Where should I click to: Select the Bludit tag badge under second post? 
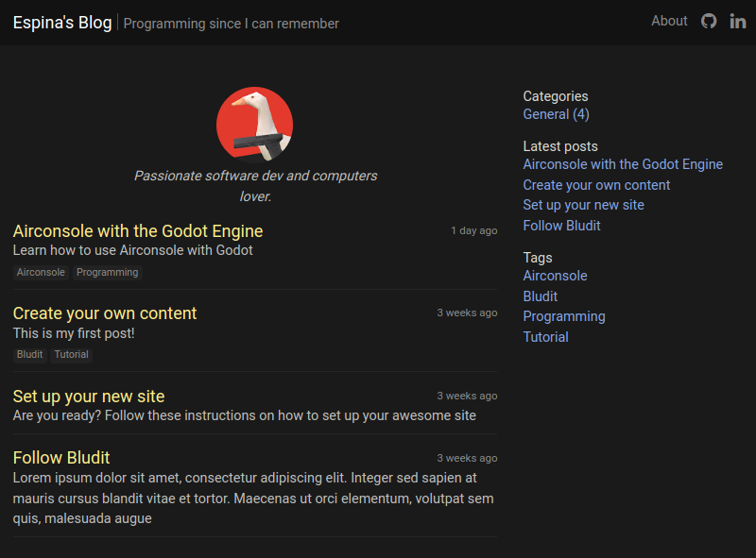30,355
